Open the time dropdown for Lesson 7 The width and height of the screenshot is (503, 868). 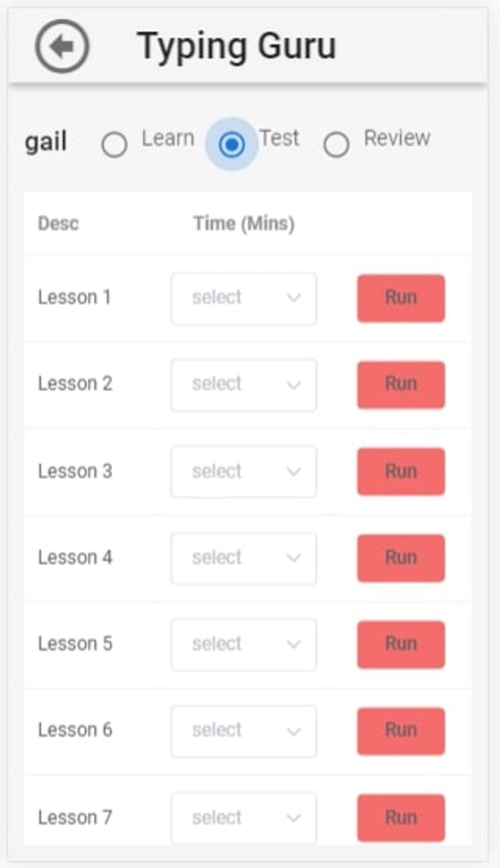tap(243, 817)
